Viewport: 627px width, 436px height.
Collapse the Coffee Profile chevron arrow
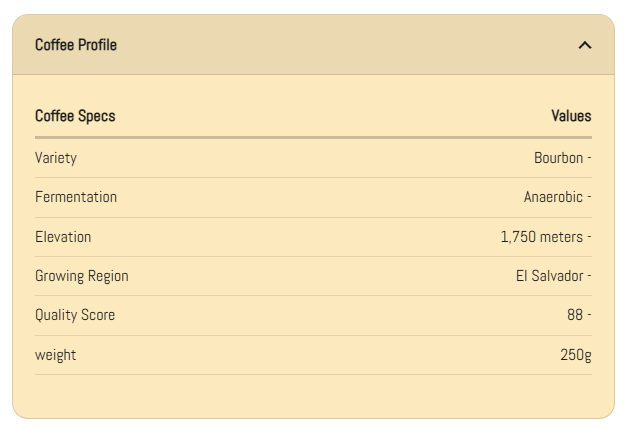click(x=585, y=45)
